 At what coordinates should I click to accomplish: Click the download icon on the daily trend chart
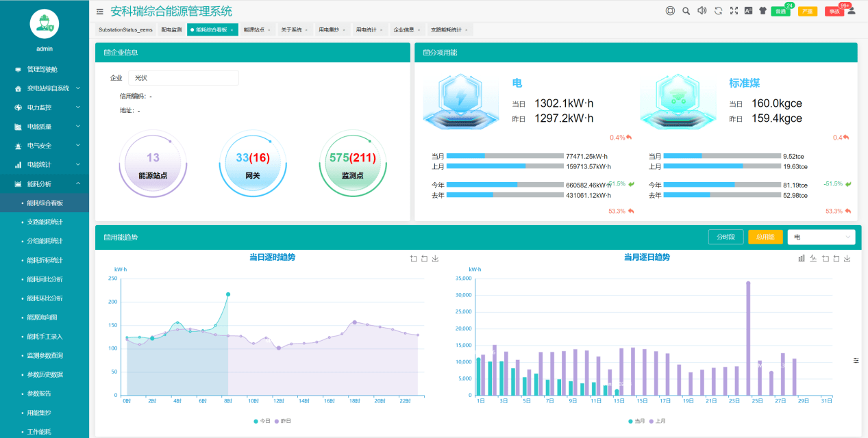click(x=847, y=259)
